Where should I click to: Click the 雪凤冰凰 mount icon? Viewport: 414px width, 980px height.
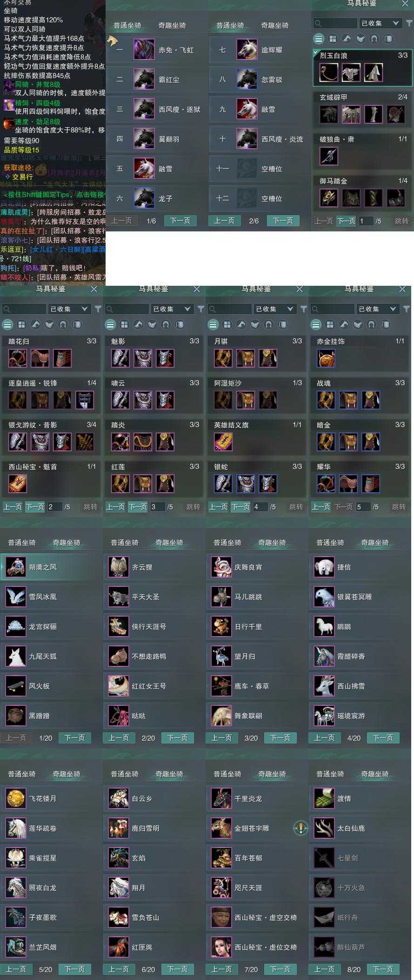coord(16,597)
